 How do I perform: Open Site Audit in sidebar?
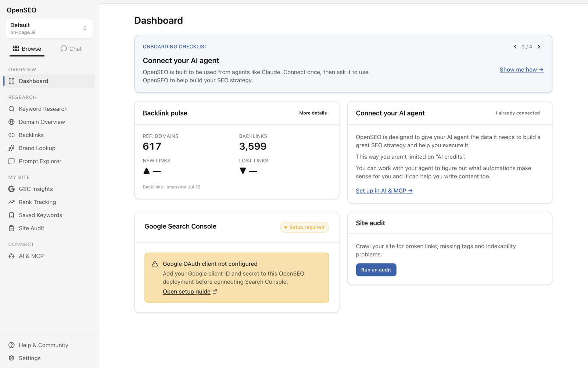tap(49, 228)
